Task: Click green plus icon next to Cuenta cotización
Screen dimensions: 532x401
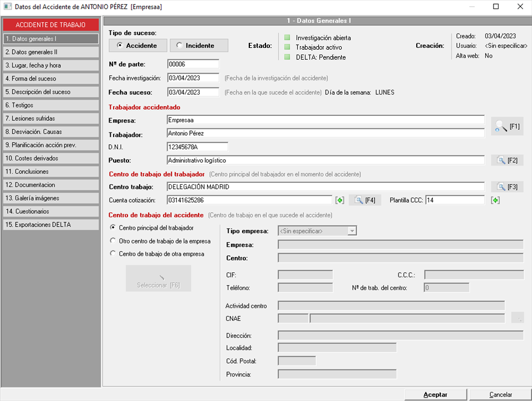Action: [x=339, y=200]
